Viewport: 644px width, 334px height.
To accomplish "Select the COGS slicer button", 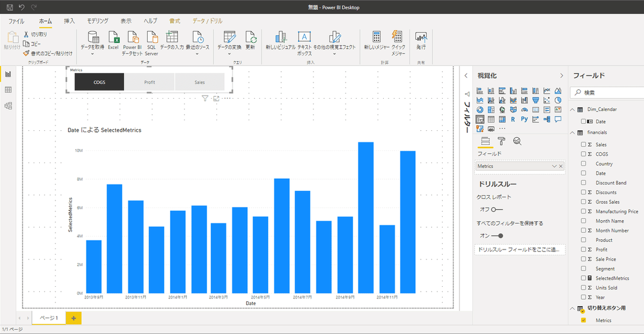I will tap(99, 82).
